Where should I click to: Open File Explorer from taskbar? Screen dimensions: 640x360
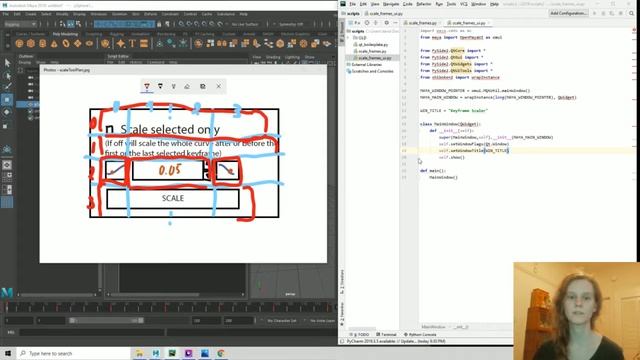click(x=139, y=353)
